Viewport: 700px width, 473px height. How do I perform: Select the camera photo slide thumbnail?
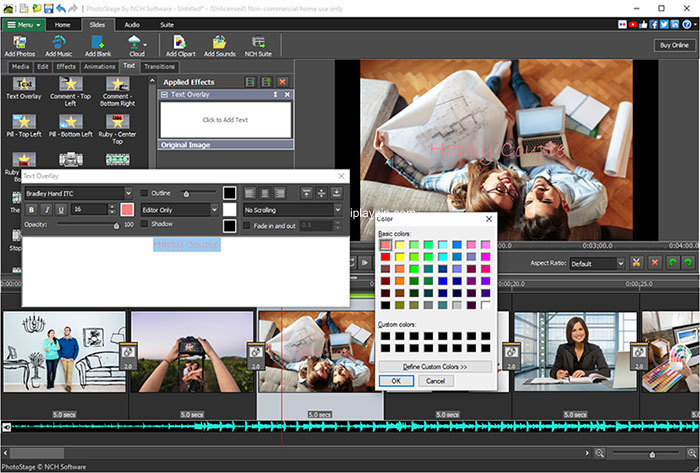192,352
